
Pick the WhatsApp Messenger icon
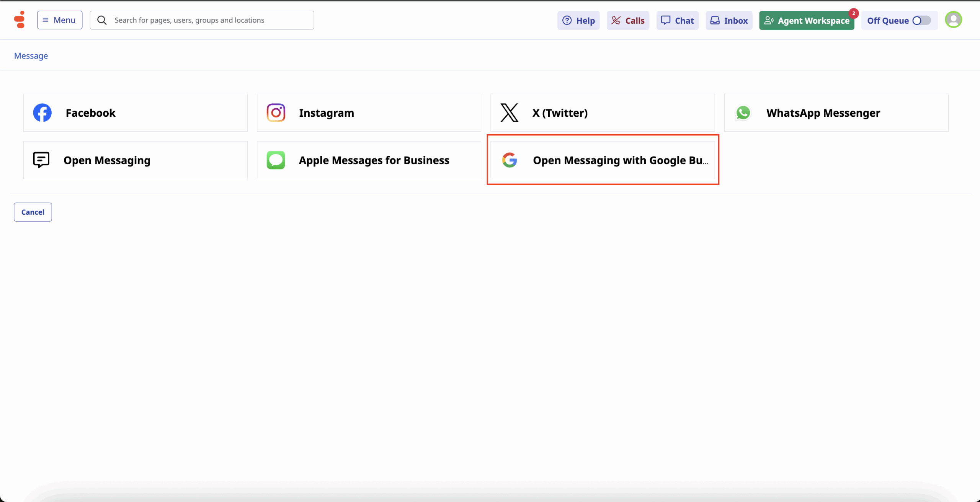coord(743,113)
